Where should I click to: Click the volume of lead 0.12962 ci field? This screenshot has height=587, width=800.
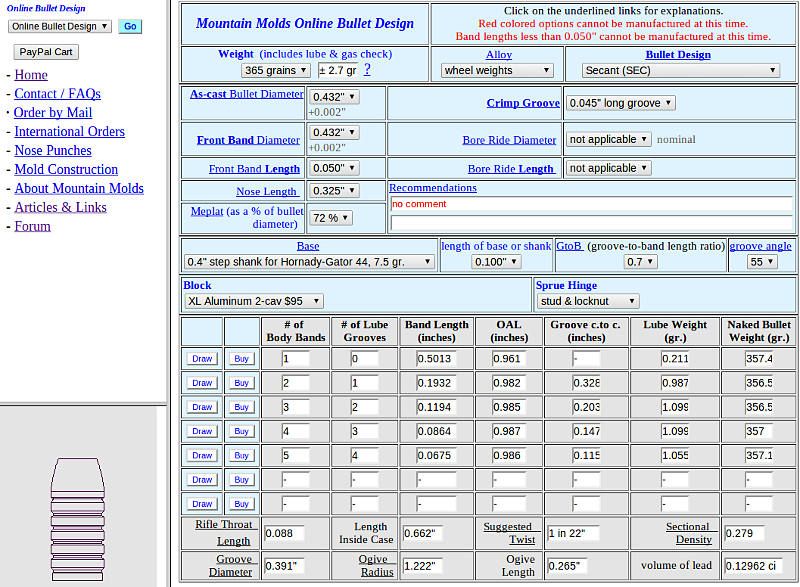754,566
